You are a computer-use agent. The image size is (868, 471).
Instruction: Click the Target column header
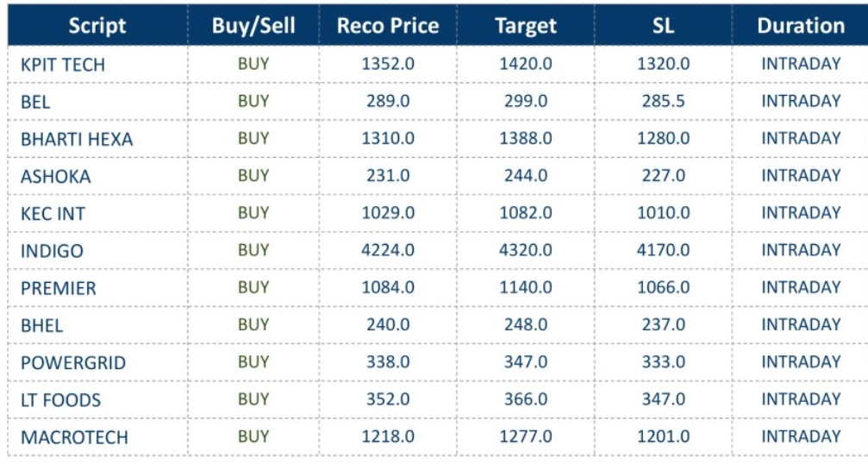coord(526,26)
